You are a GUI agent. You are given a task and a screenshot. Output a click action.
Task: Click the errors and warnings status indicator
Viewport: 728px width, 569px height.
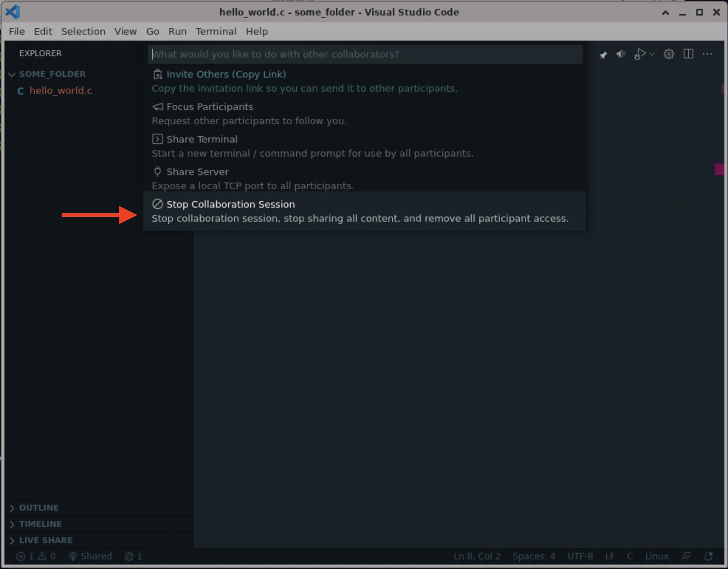[x=36, y=556]
